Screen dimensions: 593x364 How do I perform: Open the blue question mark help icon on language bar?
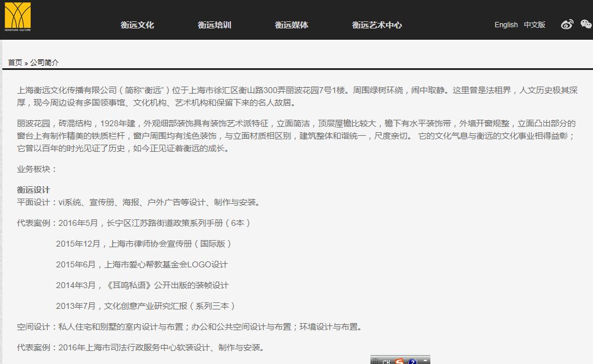[x=412, y=361]
